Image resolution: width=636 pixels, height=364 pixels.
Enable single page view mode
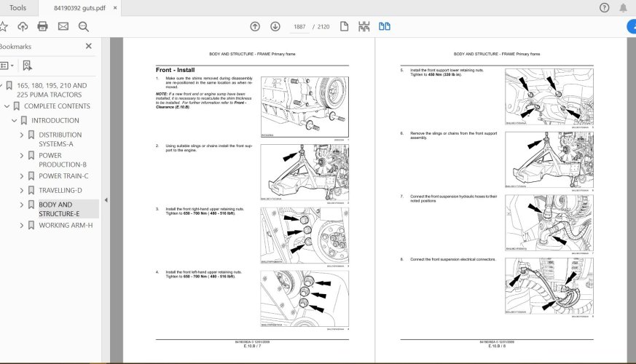tap(344, 27)
